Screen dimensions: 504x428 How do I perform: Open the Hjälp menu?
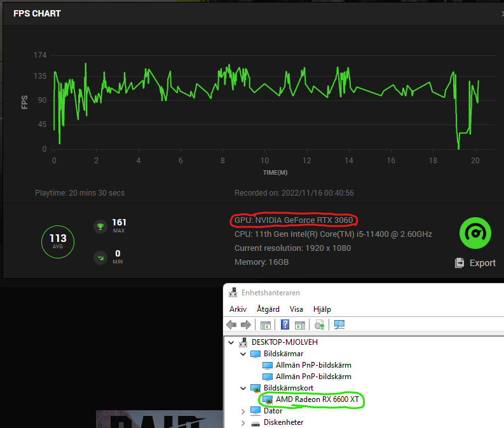tap(322, 309)
